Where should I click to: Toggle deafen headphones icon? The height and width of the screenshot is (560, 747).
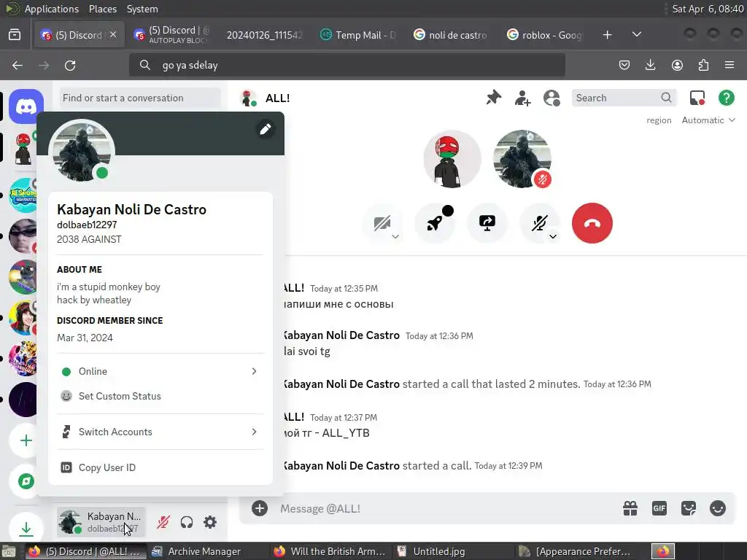pyautogui.click(x=187, y=522)
